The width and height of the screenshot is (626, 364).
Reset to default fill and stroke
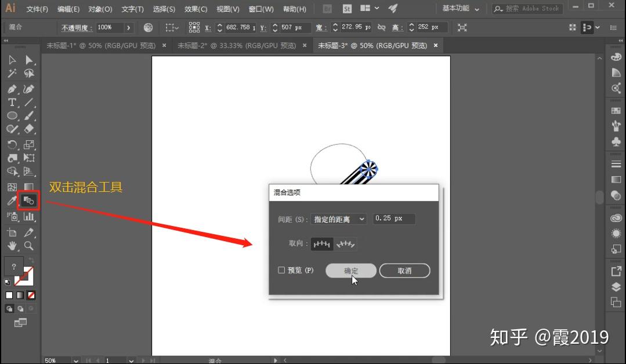pos(7,282)
